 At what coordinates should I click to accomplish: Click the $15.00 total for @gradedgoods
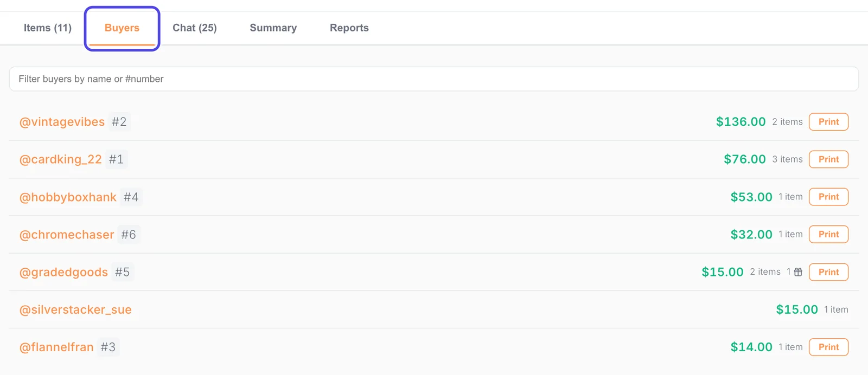(x=723, y=272)
